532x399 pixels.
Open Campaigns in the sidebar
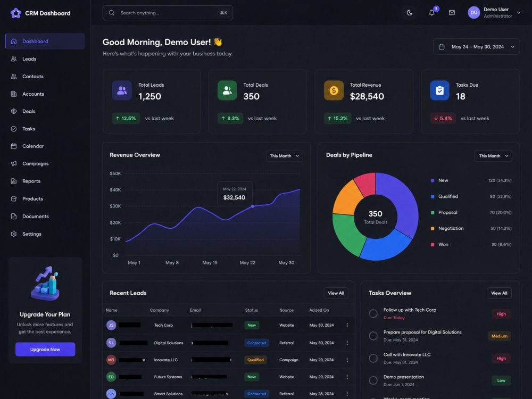coord(45,163)
